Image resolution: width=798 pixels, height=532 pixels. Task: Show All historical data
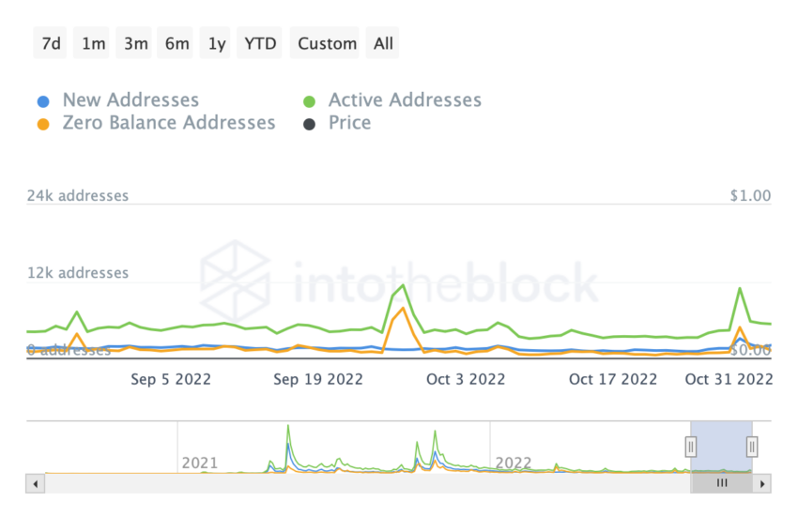coord(383,43)
